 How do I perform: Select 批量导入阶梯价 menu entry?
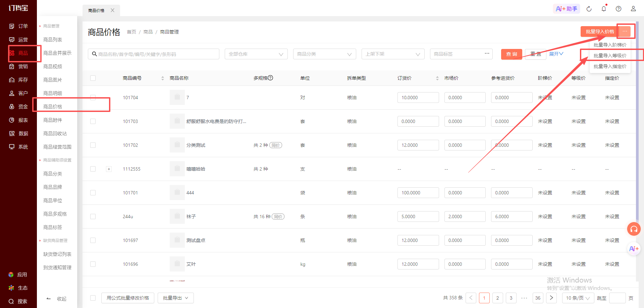[x=610, y=45]
